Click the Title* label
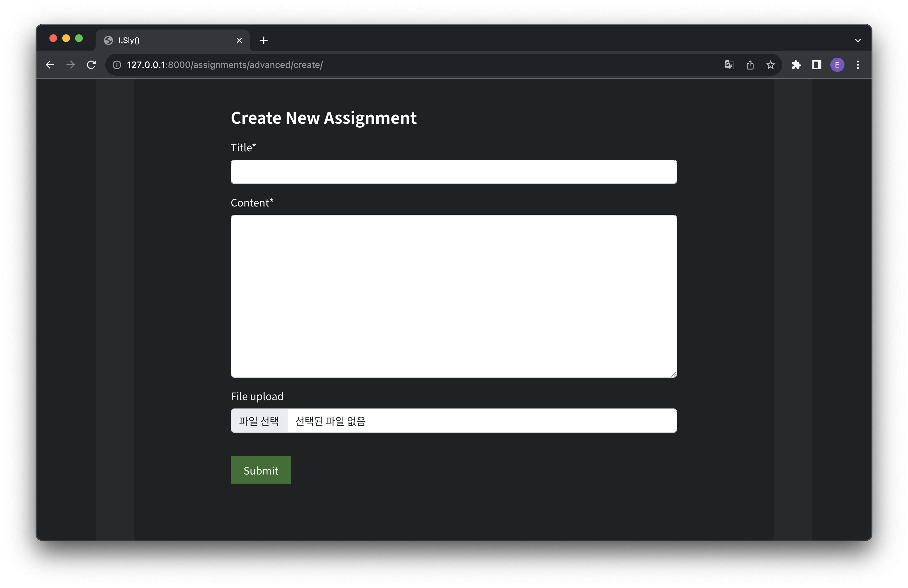This screenshot has width=908, height=588. [244, 147]
